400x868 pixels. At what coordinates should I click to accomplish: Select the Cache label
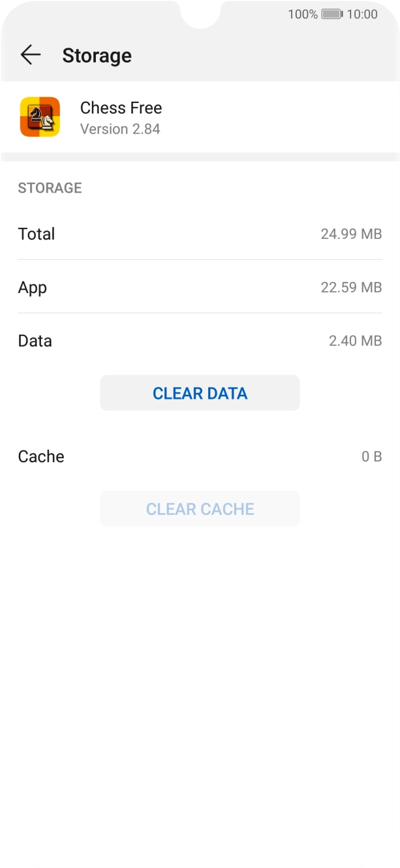pyautogui.click(x=41, y=457)
